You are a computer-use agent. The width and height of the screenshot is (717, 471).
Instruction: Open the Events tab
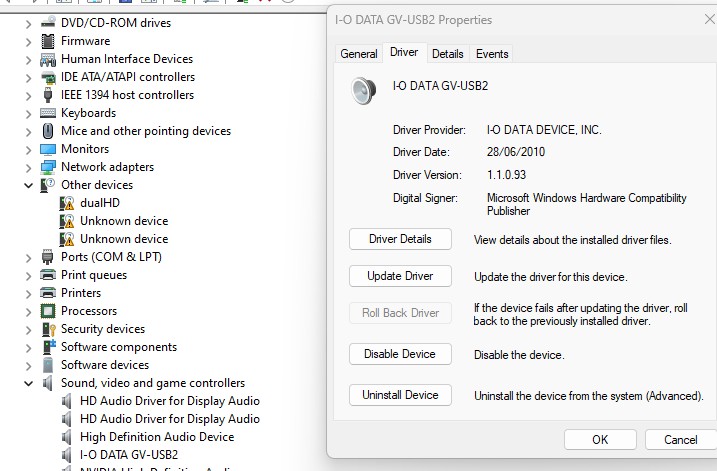coord(492,54)
